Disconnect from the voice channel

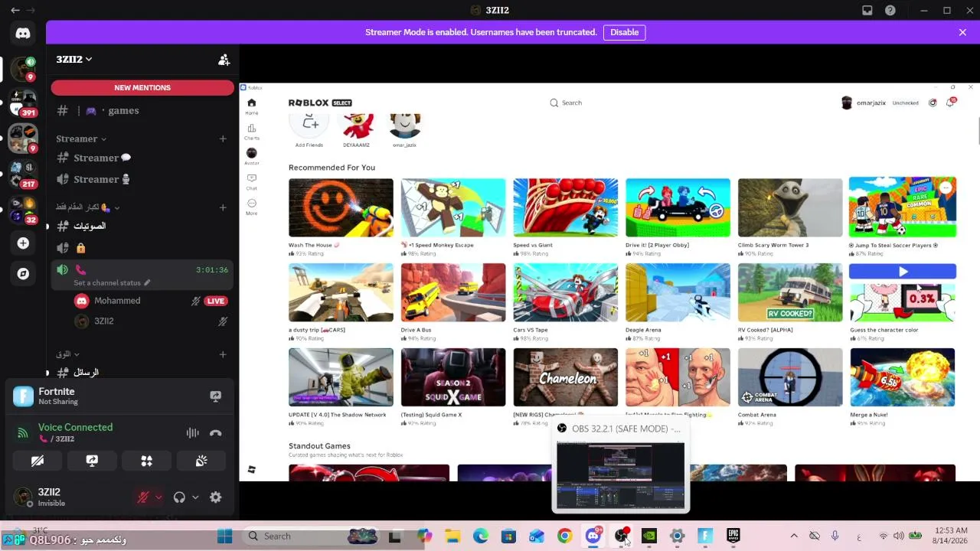[216, 433]
